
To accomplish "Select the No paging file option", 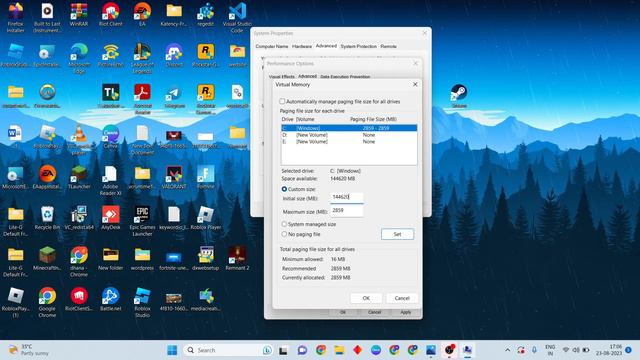I will pyautogui.click(x=284, y=234).
